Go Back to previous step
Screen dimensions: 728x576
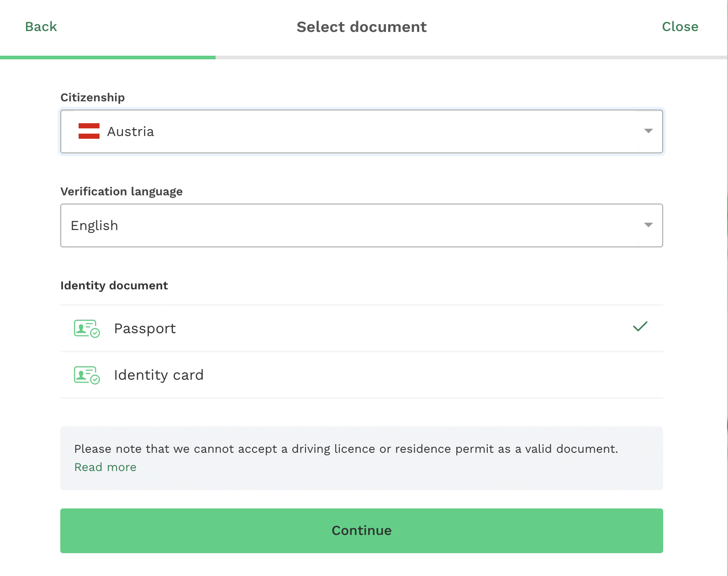(41, 26)
